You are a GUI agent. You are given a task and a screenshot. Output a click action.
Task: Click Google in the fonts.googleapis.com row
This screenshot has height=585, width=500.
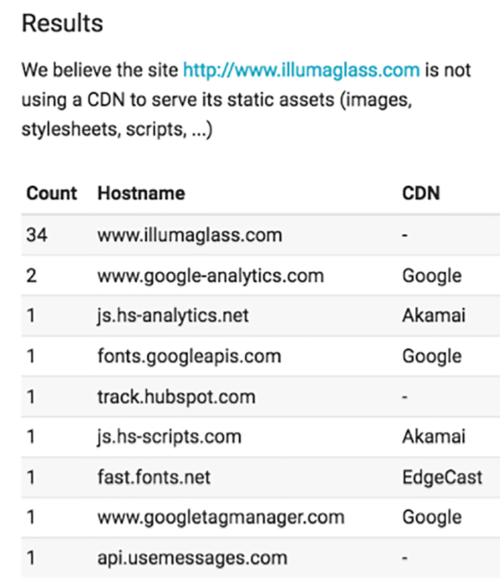pos(432,356)
